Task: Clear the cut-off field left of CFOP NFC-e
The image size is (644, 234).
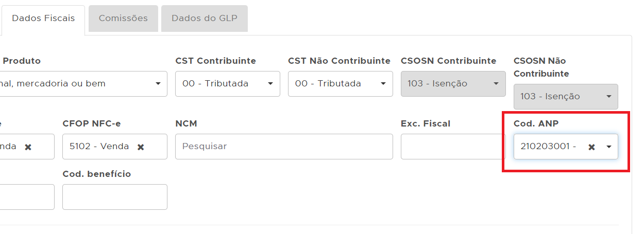Action: coord(28,147)
